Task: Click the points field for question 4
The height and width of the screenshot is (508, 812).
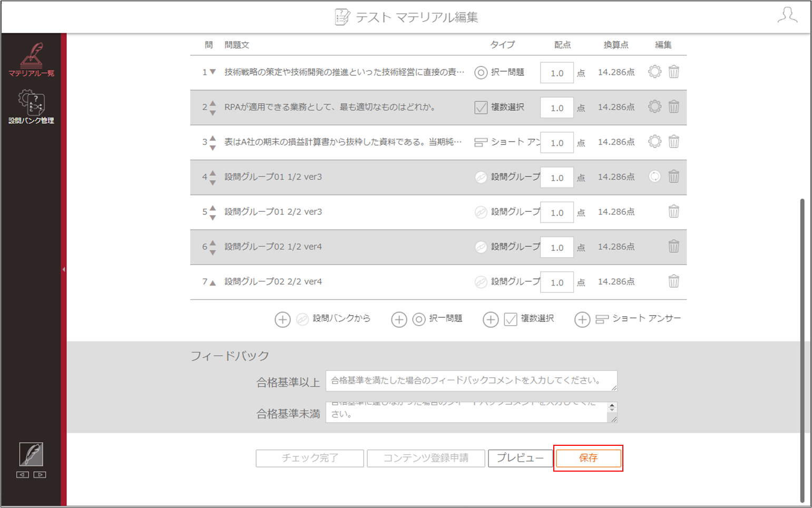Action: [x=557, y=178]
